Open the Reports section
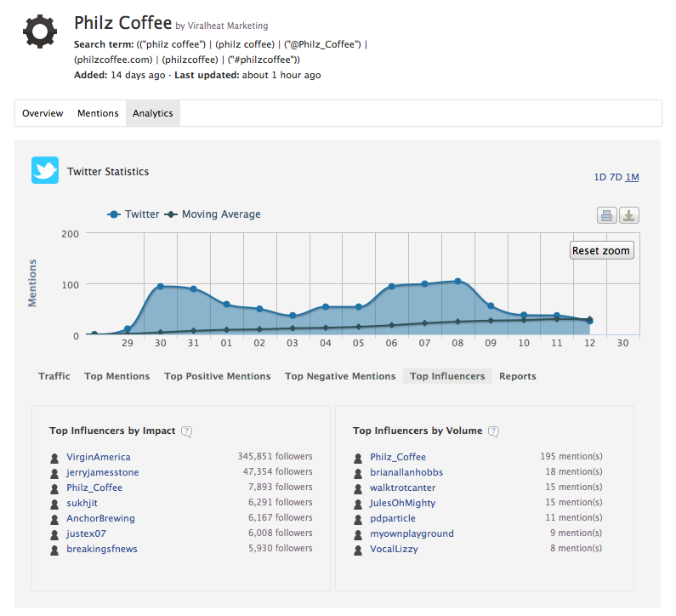Image resolution: width=676 pixels, height=616 pixels. (517, 376)
